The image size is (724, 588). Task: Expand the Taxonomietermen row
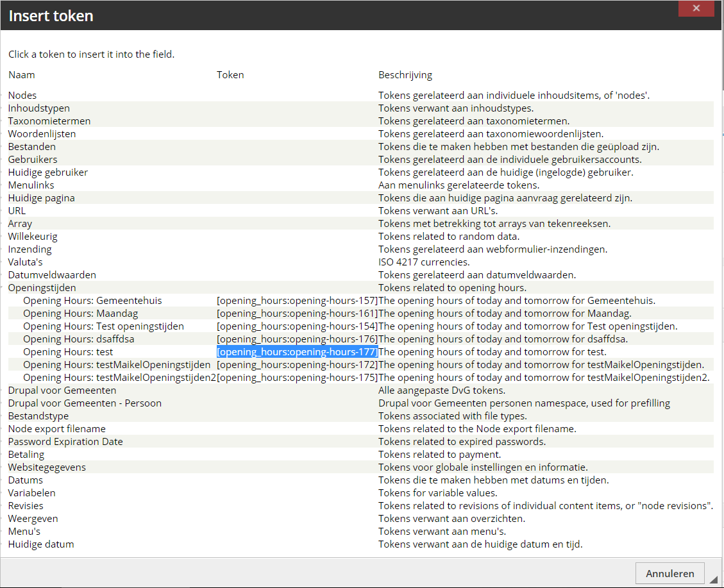point(49,121)
